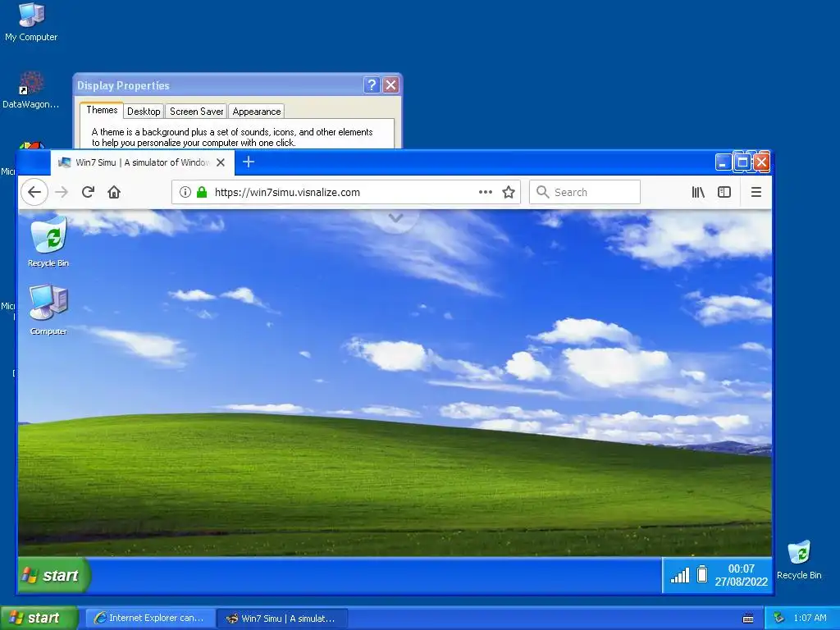Go back with the browser back arrow

click(x=34, y=192)
